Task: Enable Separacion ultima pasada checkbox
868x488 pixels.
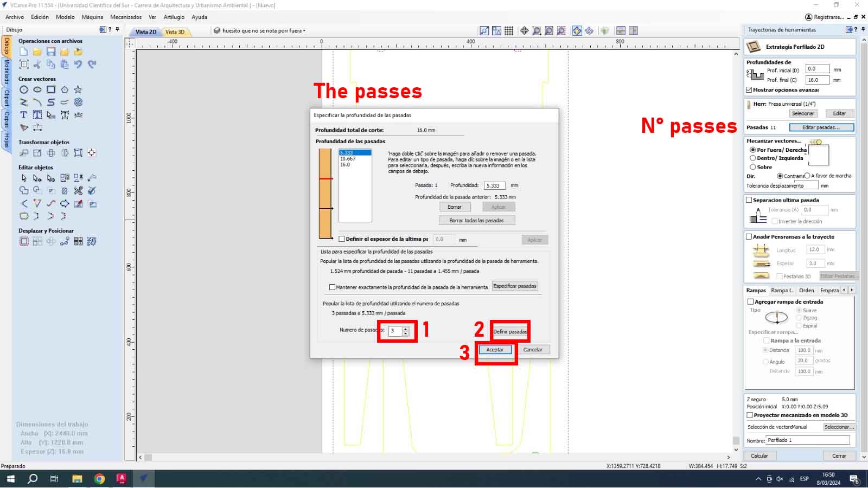Action: click(x=749, y=200)
